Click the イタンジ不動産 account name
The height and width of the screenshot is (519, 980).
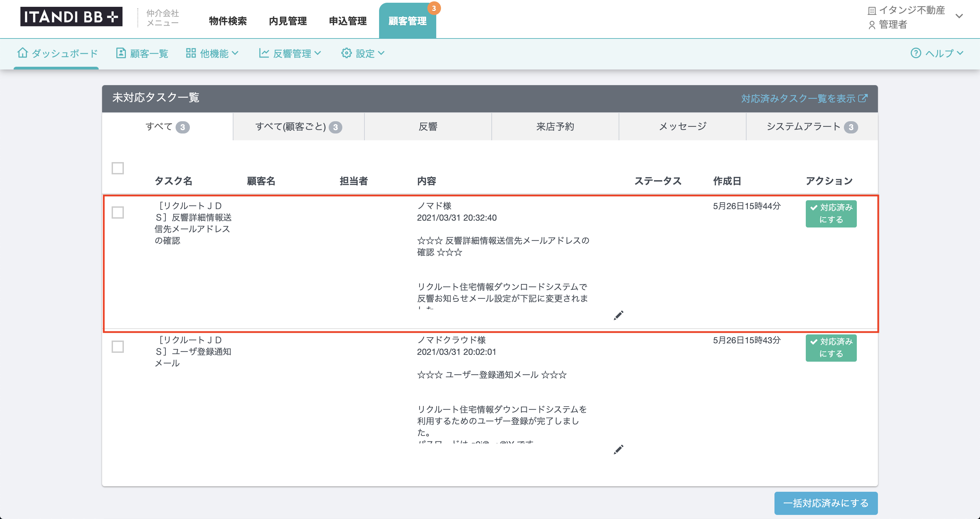912,10
